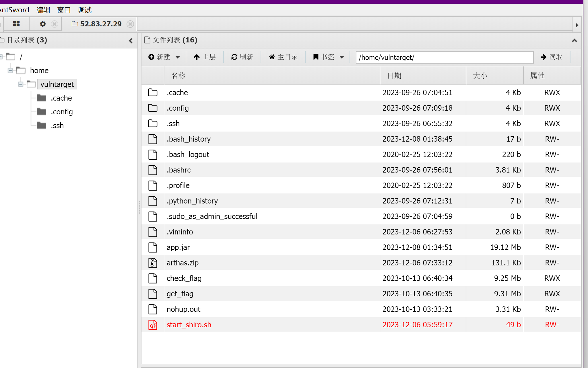Close the 52.83.27.29 tab
Image resolution: width=588 pixels, height=368 pixels.
130,24
